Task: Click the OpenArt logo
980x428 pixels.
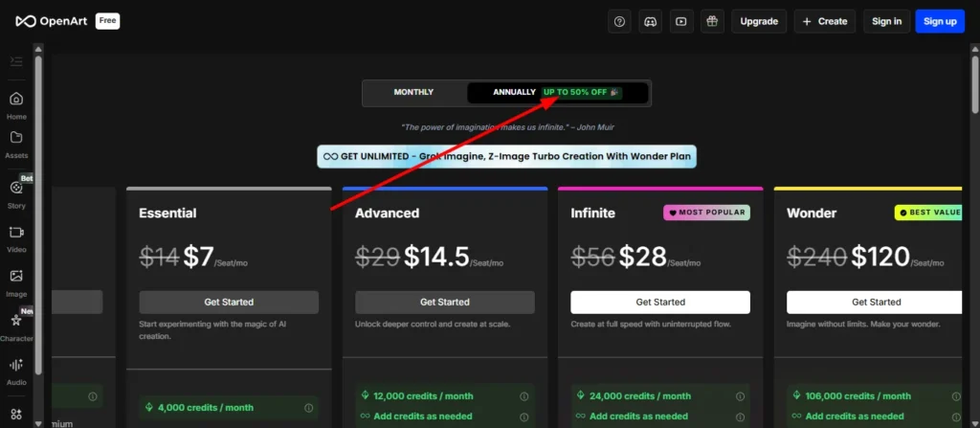Action: (52, 21)
